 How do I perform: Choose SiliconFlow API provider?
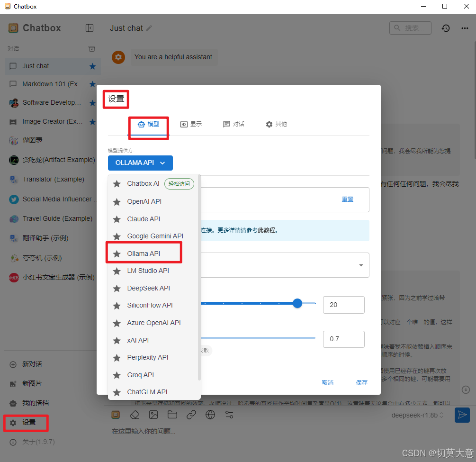point(153,305)
